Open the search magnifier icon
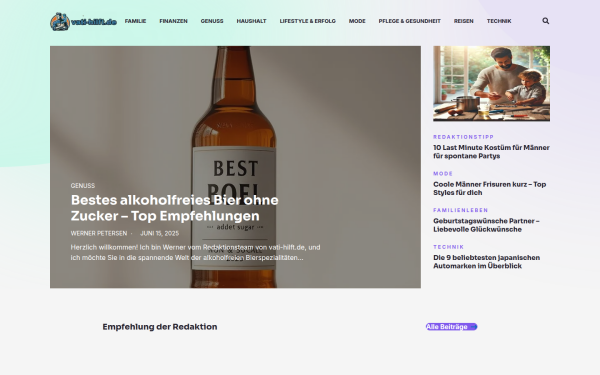Screen dimensions: 600x375 point(546,21)
